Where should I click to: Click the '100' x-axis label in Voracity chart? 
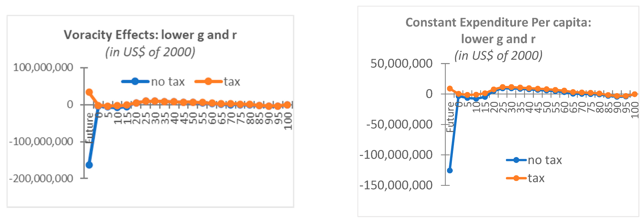coord(288,121)
